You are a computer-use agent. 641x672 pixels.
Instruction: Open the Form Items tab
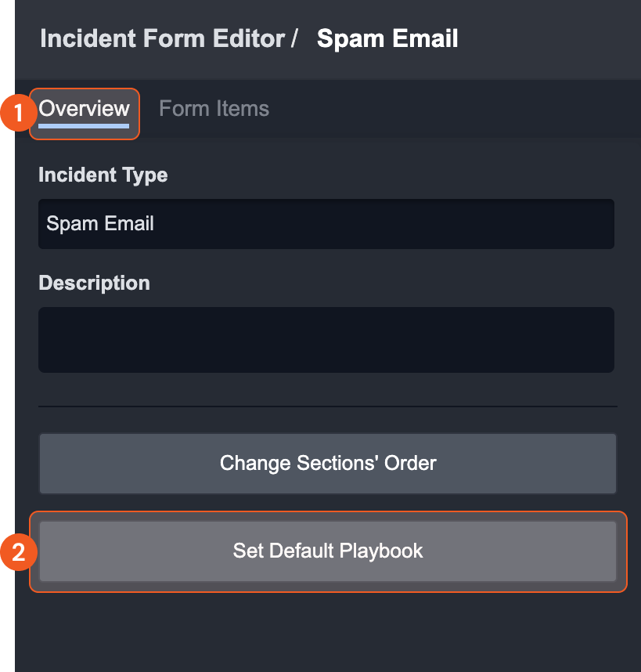tap(214, 109)
